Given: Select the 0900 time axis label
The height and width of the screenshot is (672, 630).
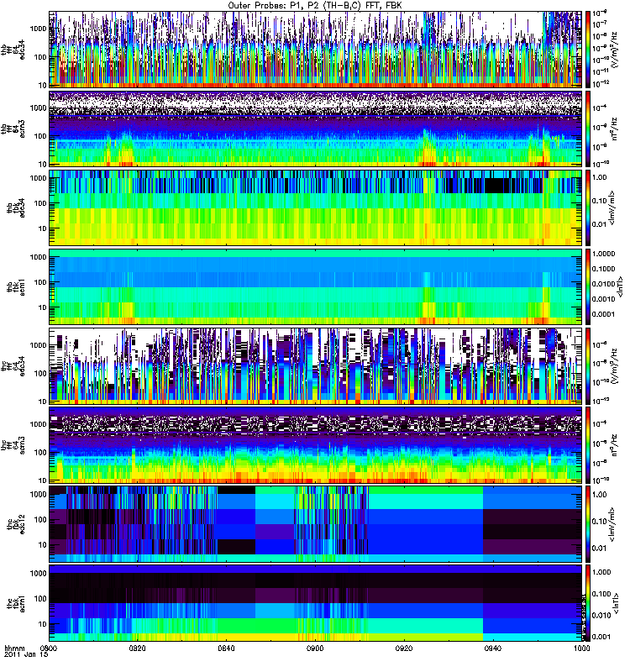Looking at the screenshot, I should point(315,648).
